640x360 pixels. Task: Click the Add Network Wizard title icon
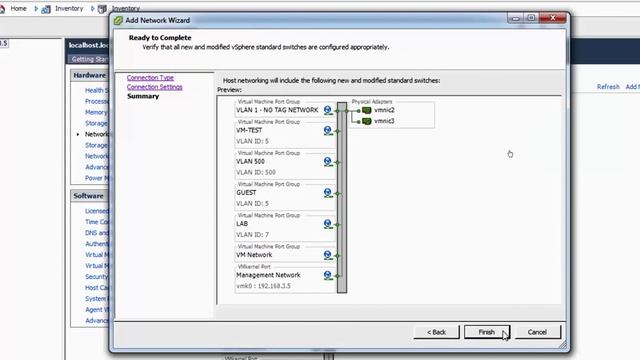coord(118,20)
